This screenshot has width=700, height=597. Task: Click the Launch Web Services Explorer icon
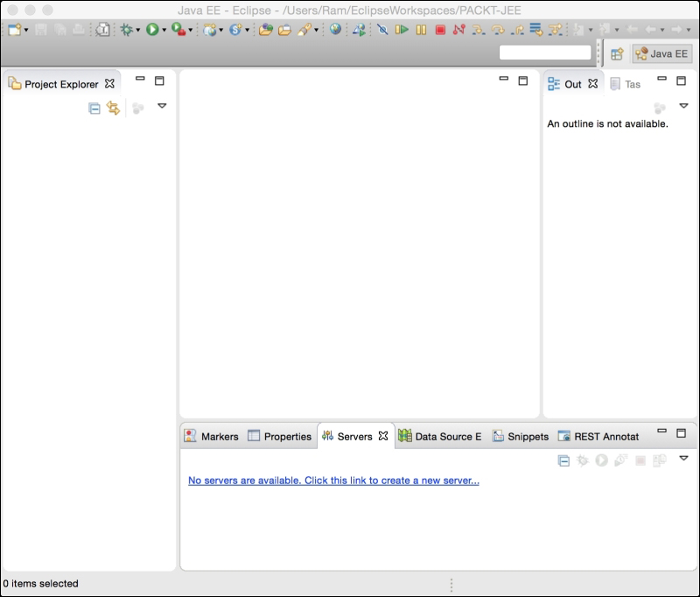point(359,30)
